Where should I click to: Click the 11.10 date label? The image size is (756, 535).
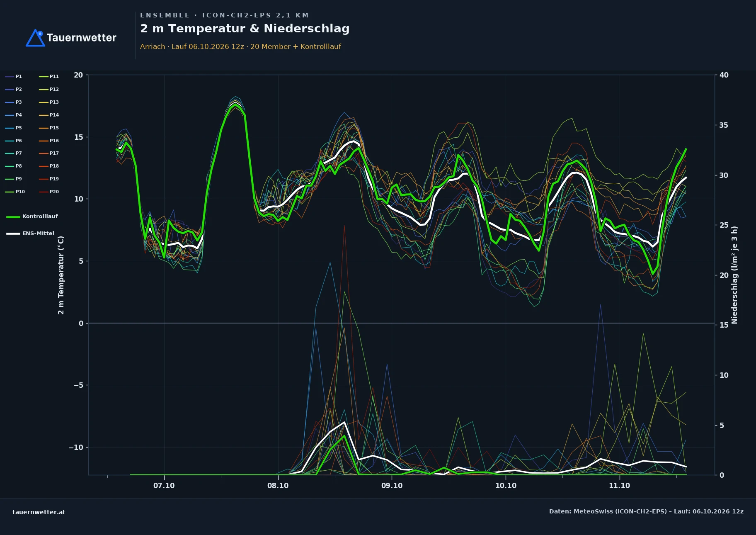(x=619, y=486)
